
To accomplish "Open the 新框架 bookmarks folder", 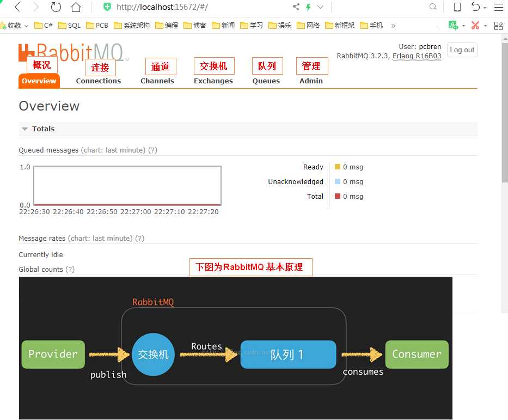I will [340, 25].
